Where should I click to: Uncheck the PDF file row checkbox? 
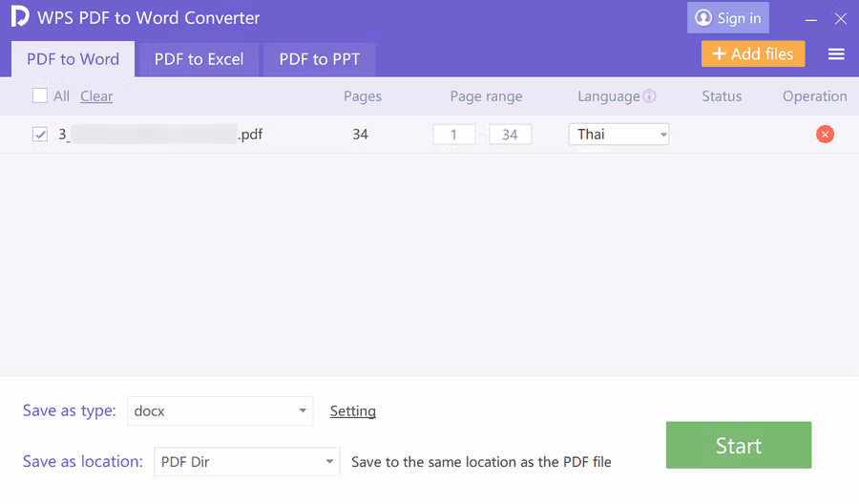pyautogui.click(x=40, y=135)
